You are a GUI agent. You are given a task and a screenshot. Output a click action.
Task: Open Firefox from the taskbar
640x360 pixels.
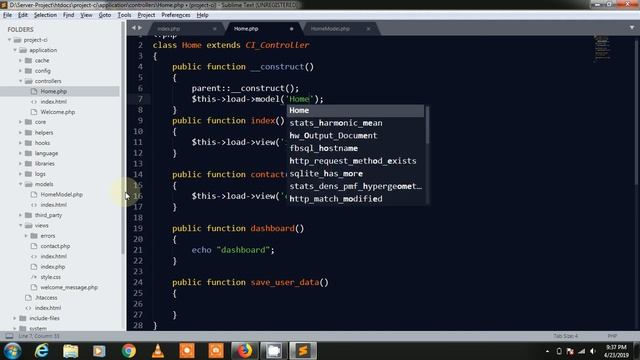point(245,351)
